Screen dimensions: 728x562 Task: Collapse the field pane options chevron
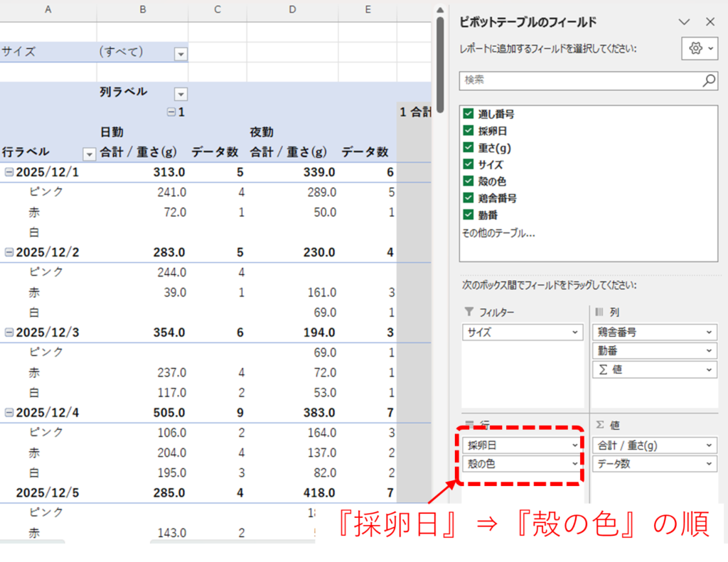coord(684,22)
